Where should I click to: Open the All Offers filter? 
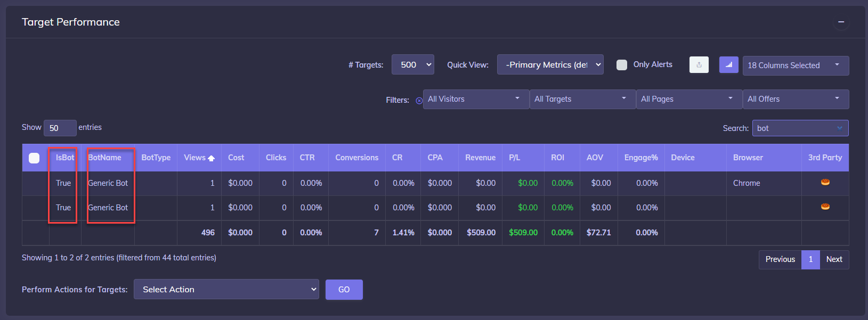pyautogui.click(x=796, y=99)
